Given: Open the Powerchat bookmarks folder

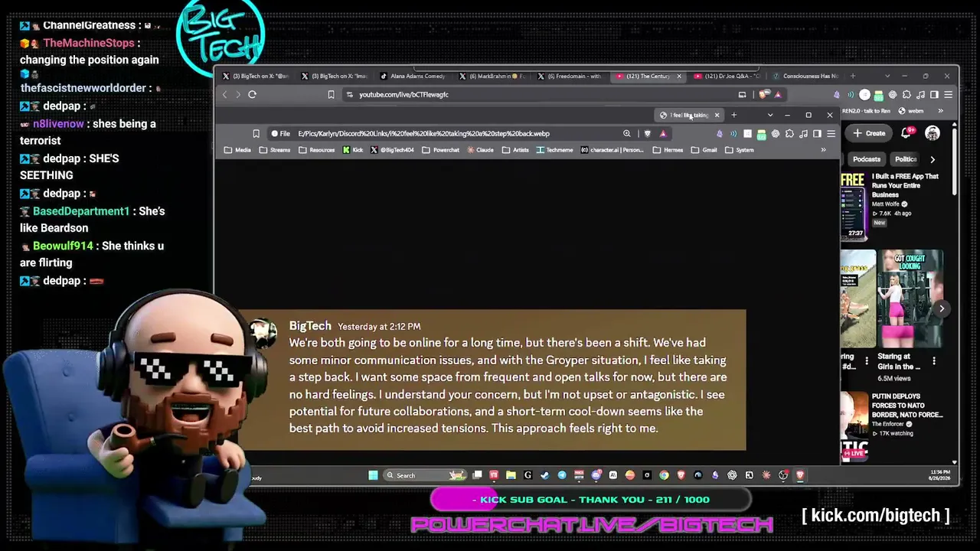Looking at the screenshot, I should 441,150.
